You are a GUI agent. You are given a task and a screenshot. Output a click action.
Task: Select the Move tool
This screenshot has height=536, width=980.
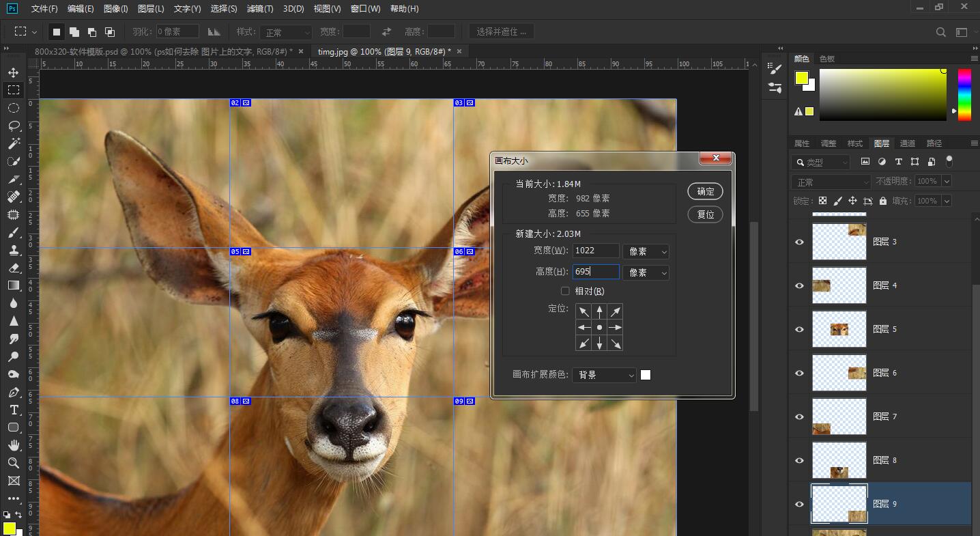[13, 72]
